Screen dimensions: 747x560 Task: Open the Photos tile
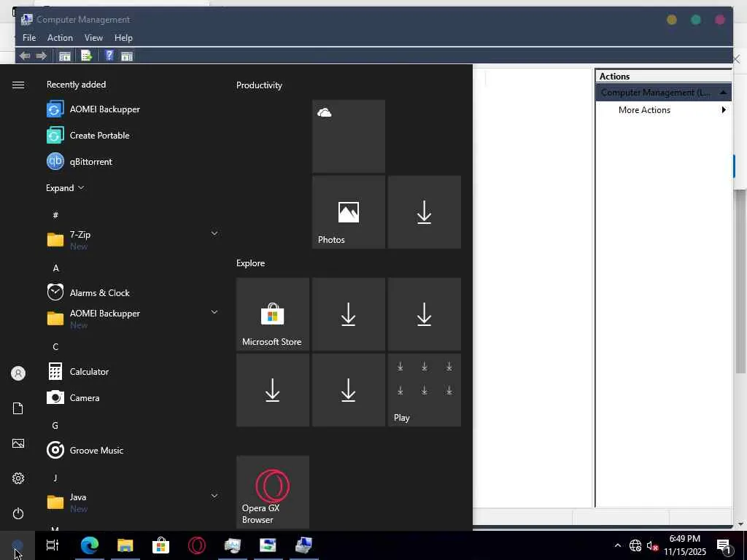(349, 212)
